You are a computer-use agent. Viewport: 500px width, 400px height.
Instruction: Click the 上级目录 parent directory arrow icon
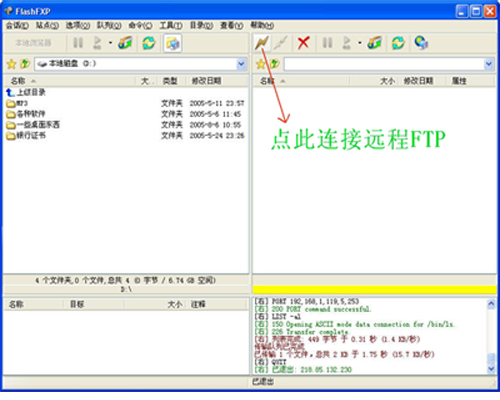tap(11, 93)
